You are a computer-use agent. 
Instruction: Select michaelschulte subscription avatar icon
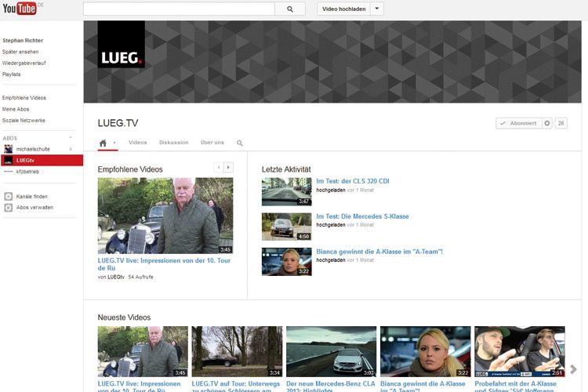(9, 149)
